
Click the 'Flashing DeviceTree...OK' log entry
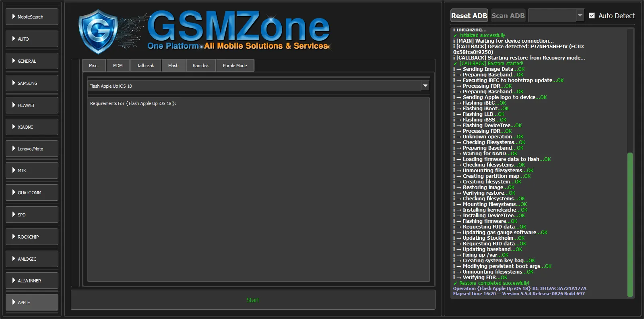pos(487,126)
